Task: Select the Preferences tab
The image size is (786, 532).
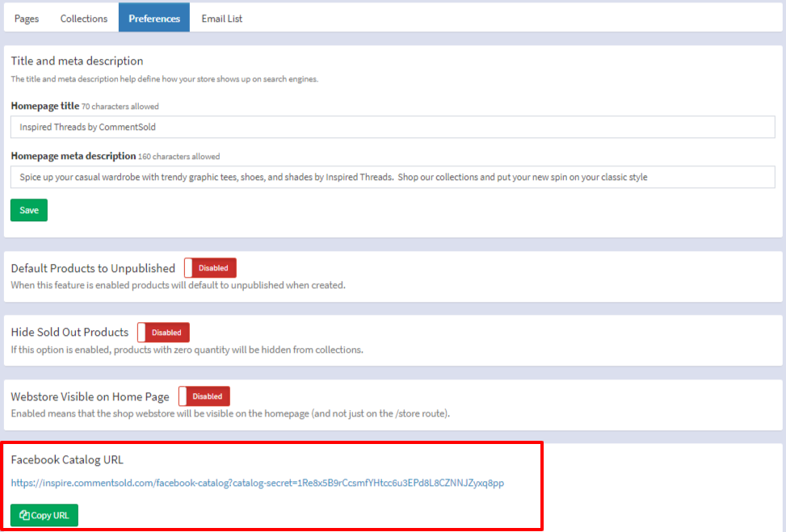Action: 154,18
